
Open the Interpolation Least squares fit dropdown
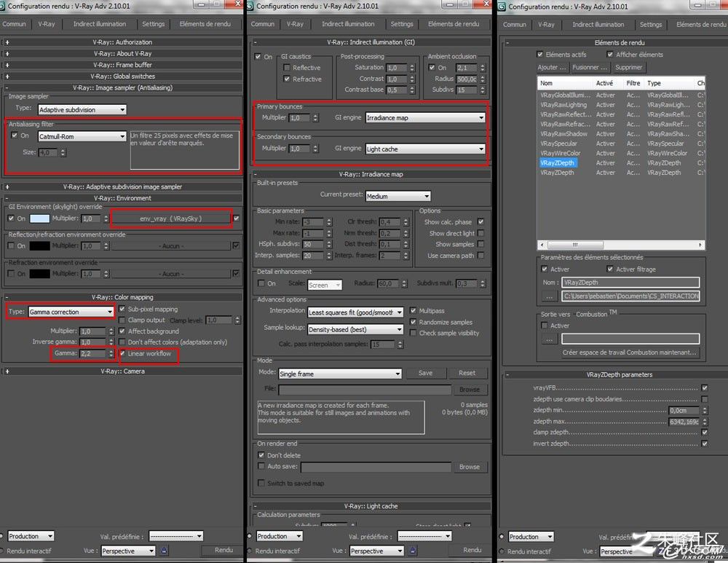(x=355, y=312)
